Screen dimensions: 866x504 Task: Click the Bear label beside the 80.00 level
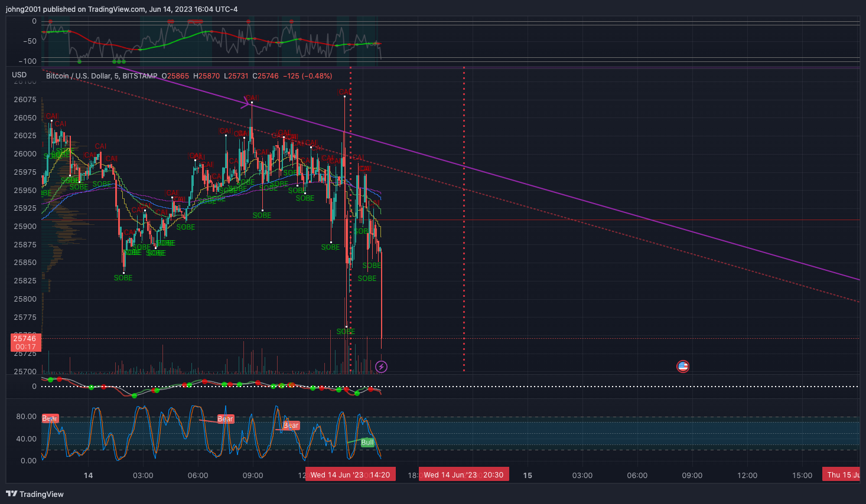point(50,418)
